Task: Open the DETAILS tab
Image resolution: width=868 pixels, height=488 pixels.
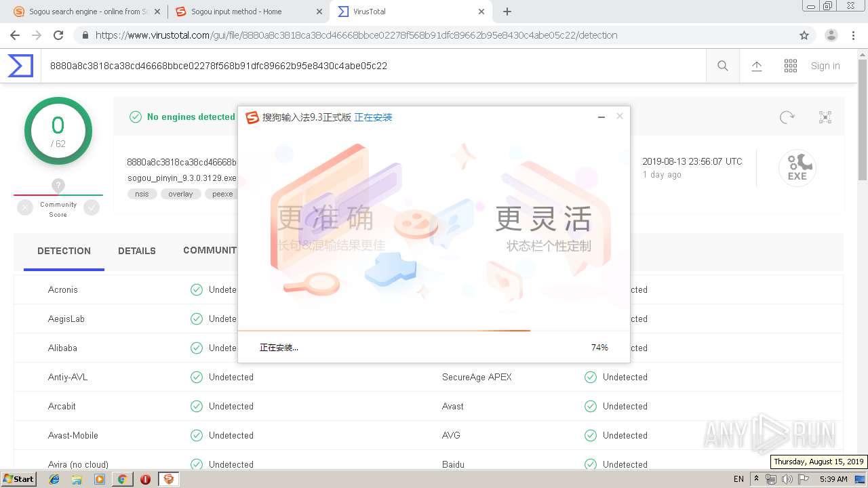Action: point(137,251)
